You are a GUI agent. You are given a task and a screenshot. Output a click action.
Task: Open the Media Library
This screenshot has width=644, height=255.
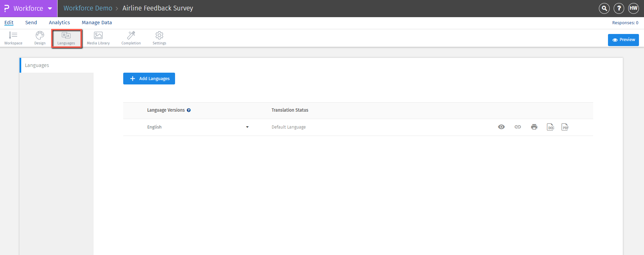(98, 38)
